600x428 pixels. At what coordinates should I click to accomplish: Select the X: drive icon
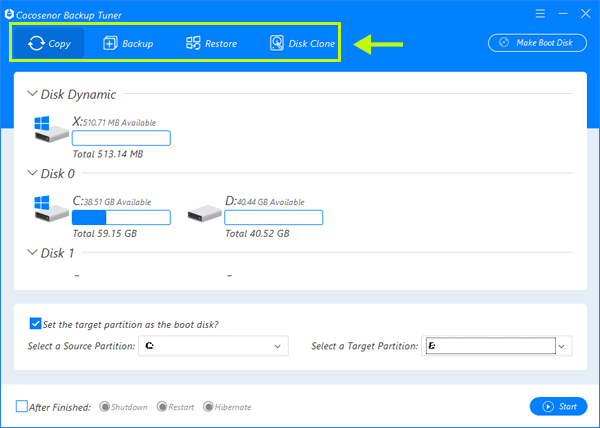pyautogui.click(x=51, y=130)
